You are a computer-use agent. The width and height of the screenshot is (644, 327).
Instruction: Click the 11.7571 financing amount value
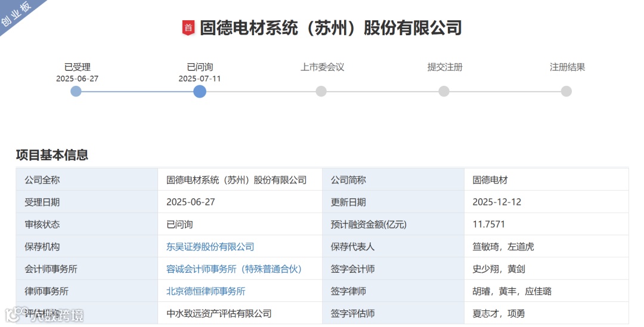(x=488, y=224)
